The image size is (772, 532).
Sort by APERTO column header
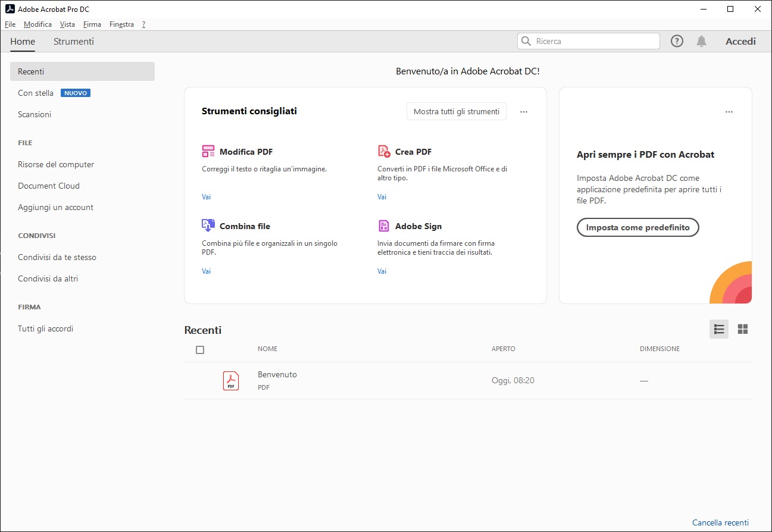[x=504, y=349]
